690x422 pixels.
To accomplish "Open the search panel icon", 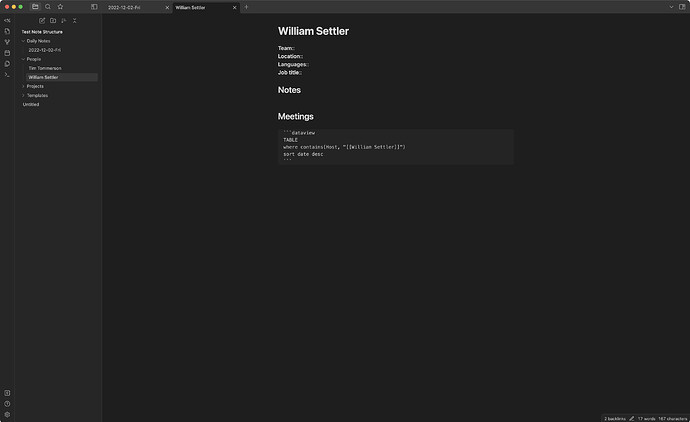I will coord(48,7).
